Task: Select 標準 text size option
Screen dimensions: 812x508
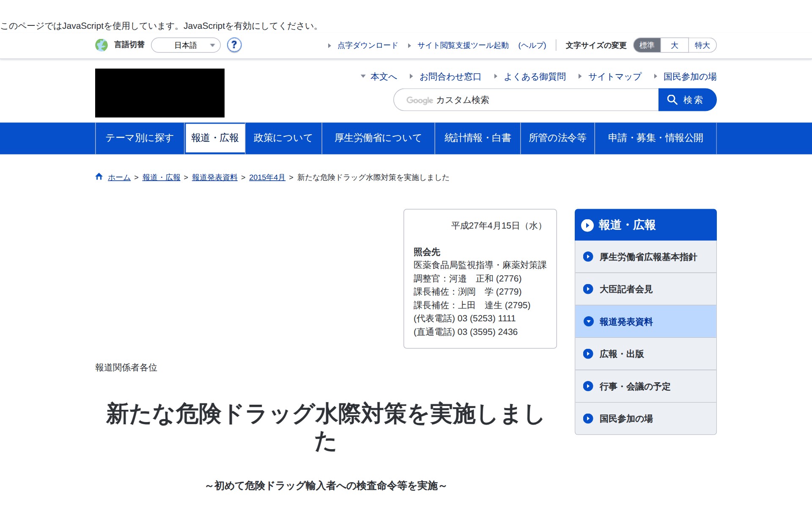Action: [x=647, y=45]
